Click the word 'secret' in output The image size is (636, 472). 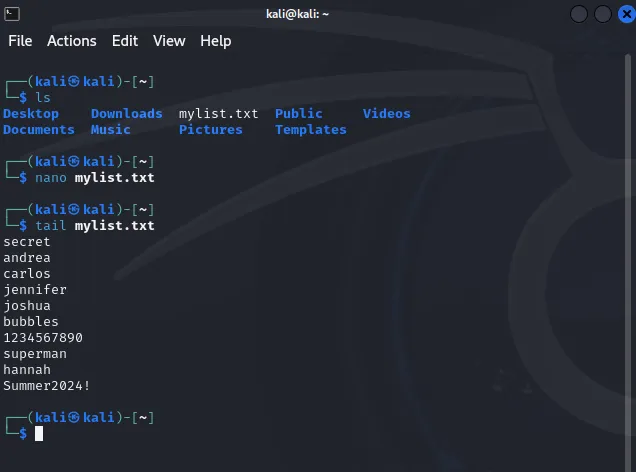pyautogui.click(x=27, y=242)
